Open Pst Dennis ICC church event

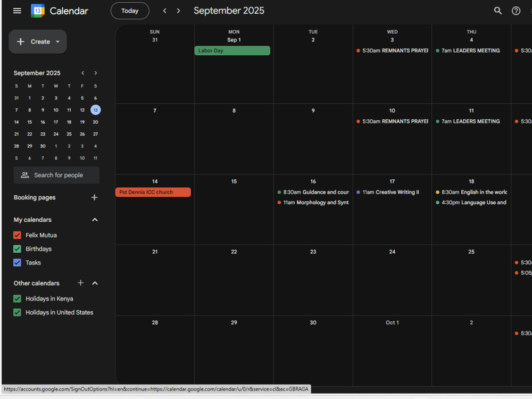(x=153, y=192)
